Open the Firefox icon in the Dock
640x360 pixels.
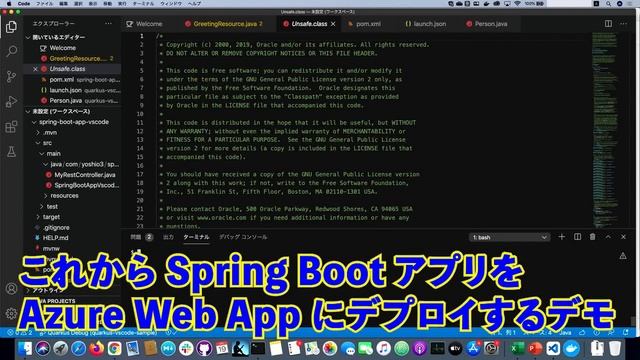[x=96, y=349]
